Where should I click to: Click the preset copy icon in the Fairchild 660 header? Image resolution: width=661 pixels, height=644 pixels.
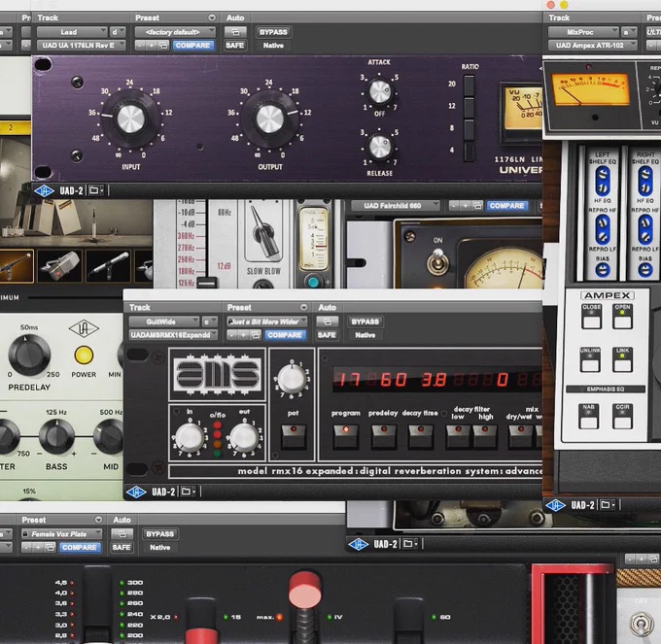476,206
